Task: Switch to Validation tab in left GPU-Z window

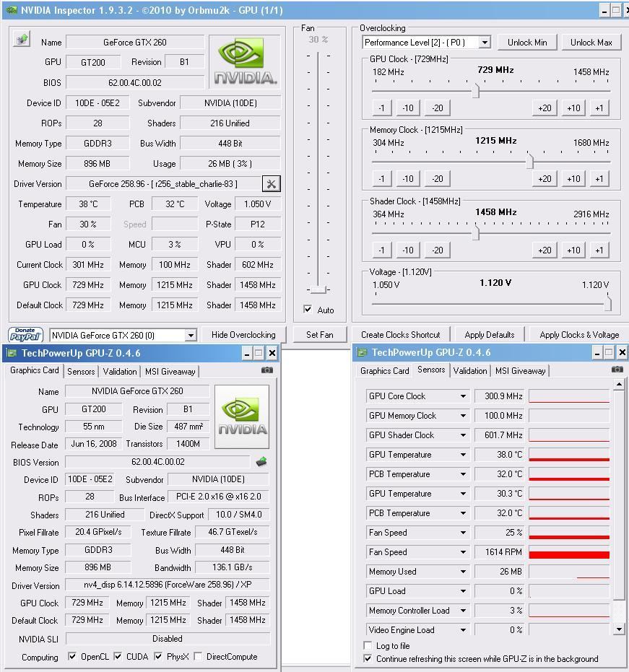Action: [120, 371]
